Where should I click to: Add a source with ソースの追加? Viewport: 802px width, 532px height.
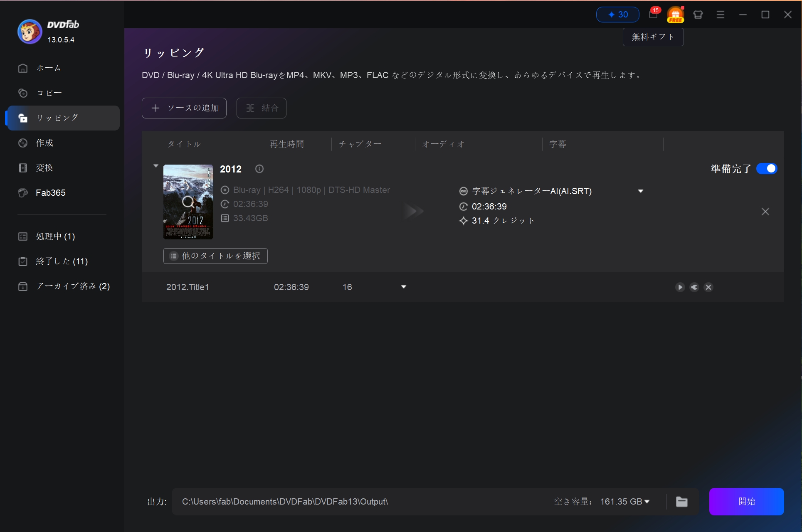184,108
